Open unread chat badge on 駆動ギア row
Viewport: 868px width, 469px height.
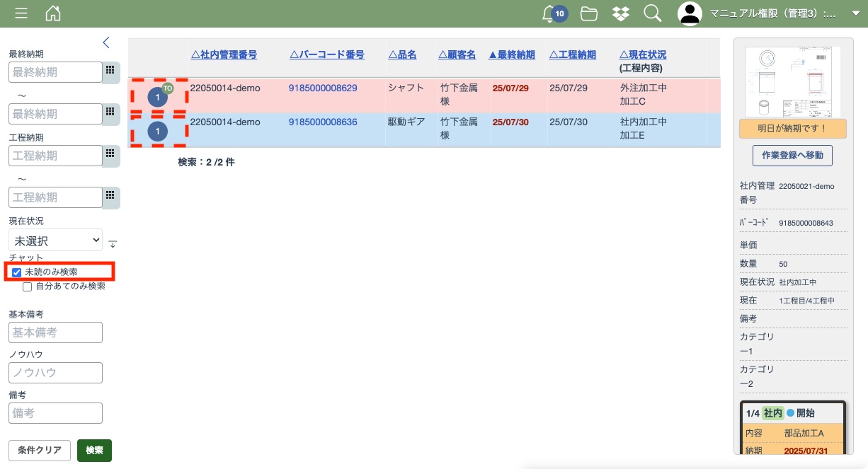(158, 131)
